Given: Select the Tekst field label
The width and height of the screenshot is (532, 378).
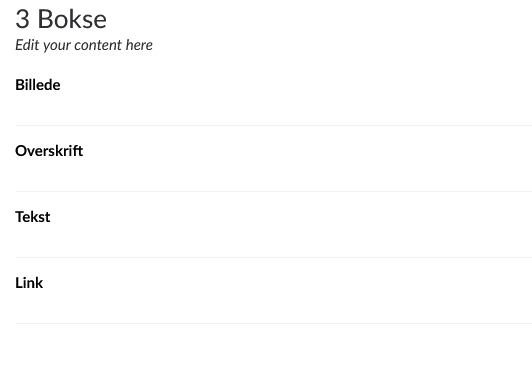Looking at the screenshot, I should [33, 217].
